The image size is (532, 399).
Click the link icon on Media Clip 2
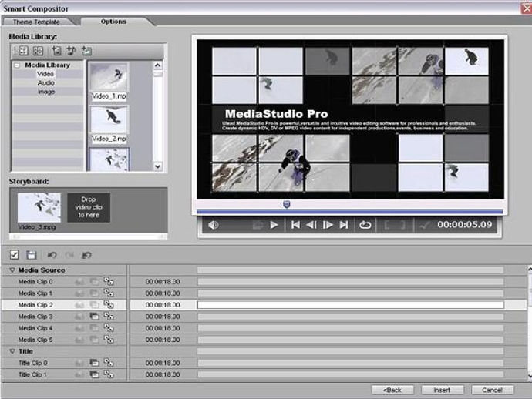[109, 304]
